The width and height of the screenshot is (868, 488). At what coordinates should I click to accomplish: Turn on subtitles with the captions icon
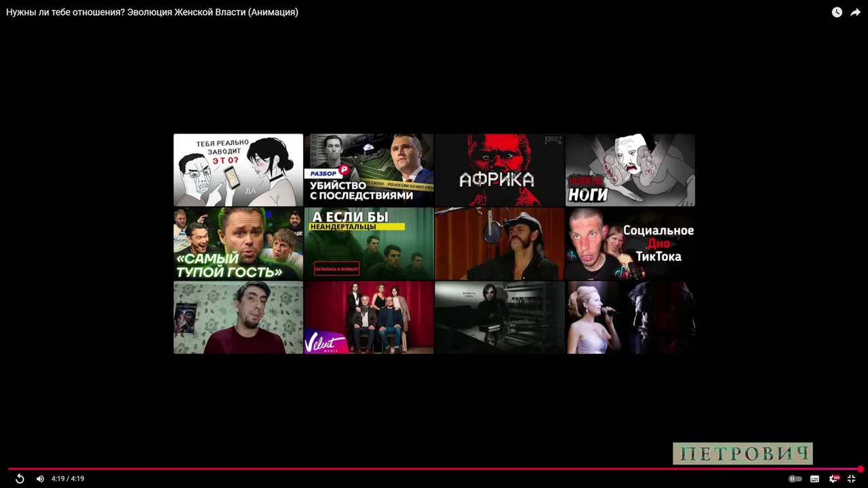(x=814, y=479)
